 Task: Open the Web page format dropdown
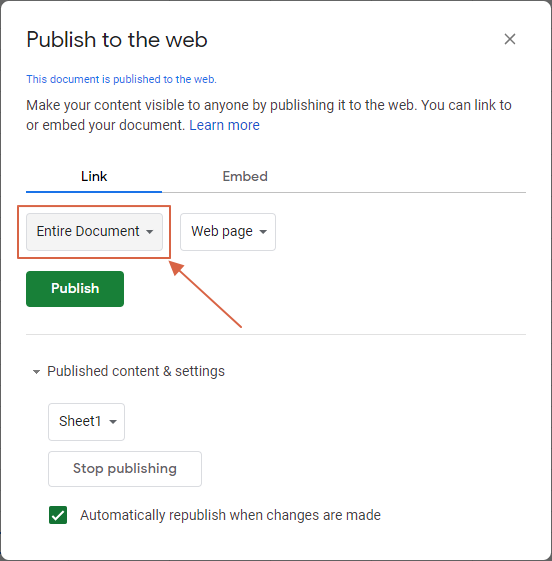click(x=228, y=232)
